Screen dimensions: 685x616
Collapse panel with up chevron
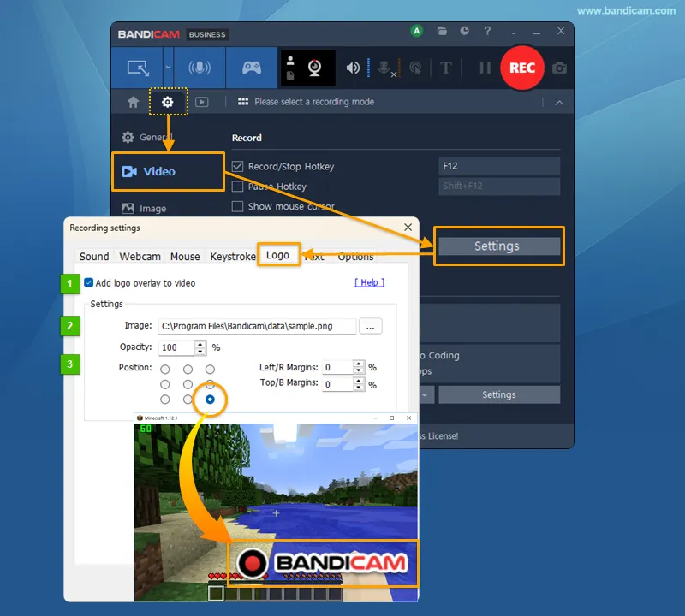(559, 103)
